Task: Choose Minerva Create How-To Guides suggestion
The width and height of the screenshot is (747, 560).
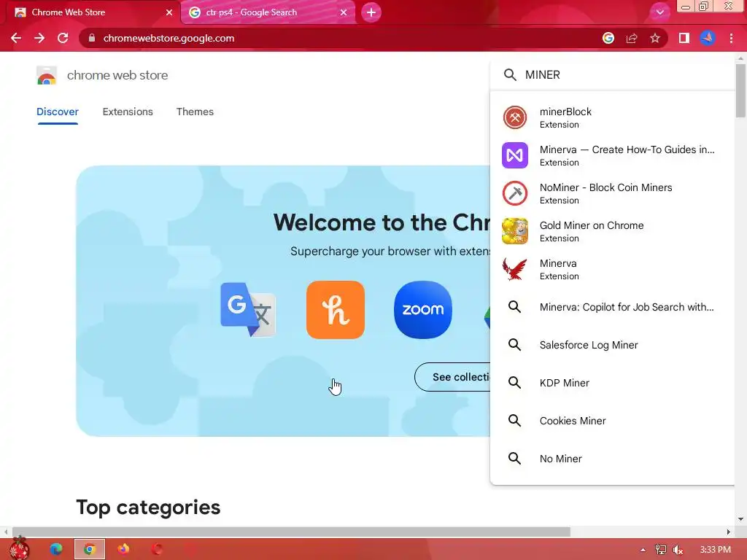Action: (x=613, y=155)
